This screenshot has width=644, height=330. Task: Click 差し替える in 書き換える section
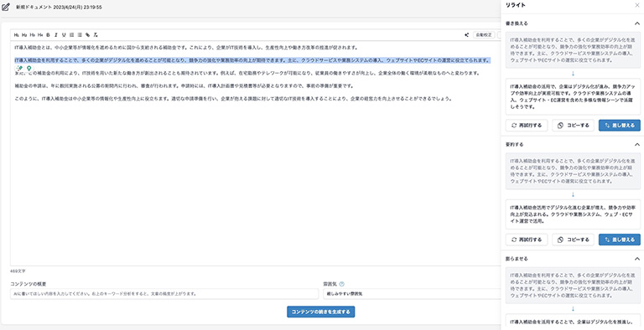point(620,125)
